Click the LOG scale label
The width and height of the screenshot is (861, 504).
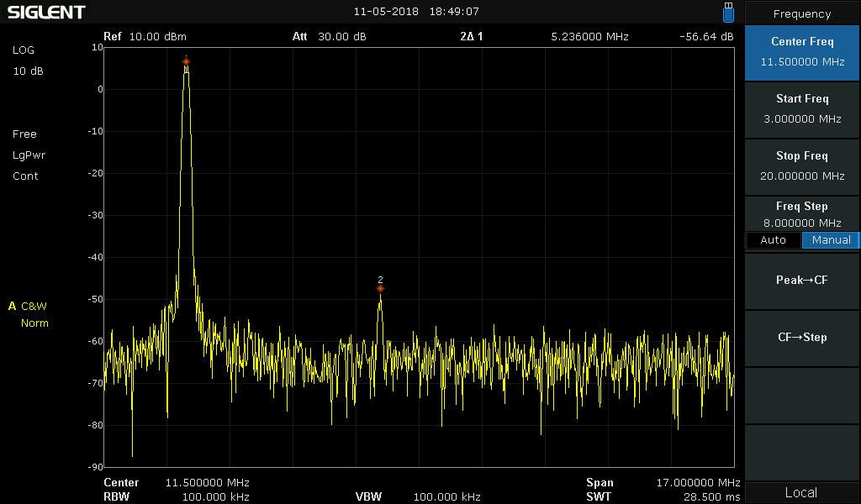click(x=24, y=50)
